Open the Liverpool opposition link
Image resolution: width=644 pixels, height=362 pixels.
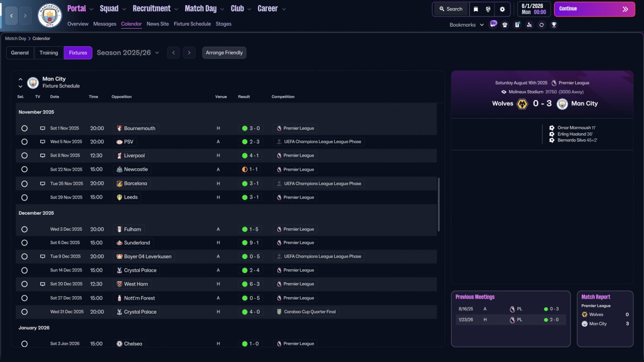click(134, 156)
